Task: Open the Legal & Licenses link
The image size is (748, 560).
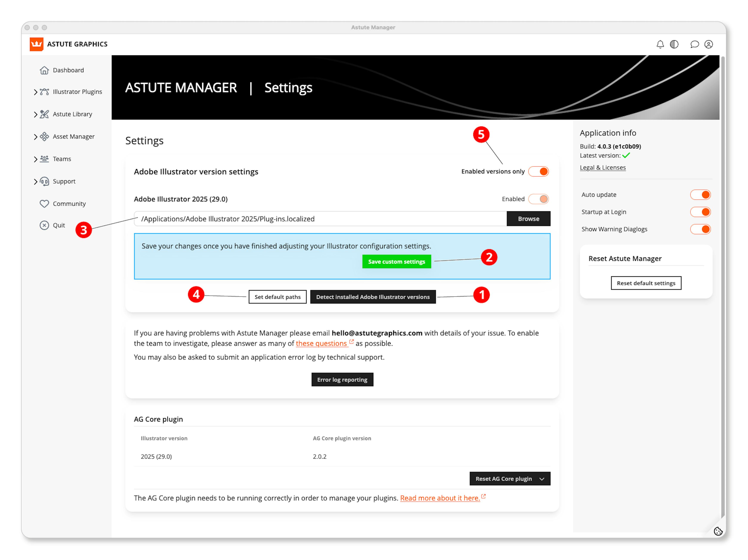Action: pyautogui.click(x=603, y=168)
